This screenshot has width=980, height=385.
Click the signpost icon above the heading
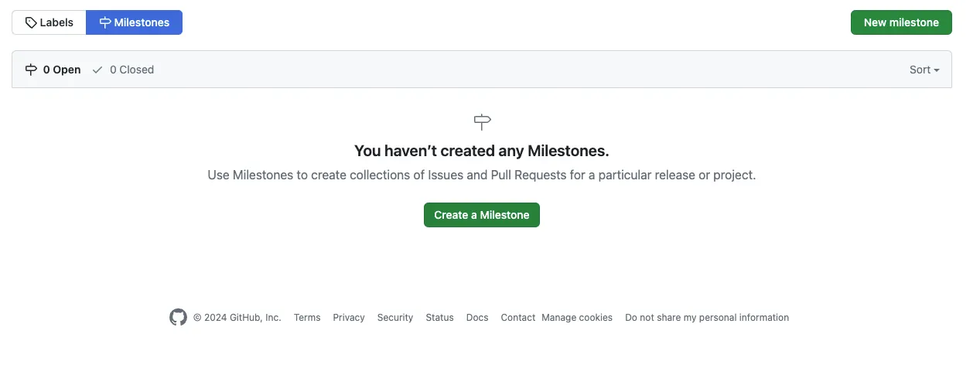pyautogui.click(x=482, y=121)
